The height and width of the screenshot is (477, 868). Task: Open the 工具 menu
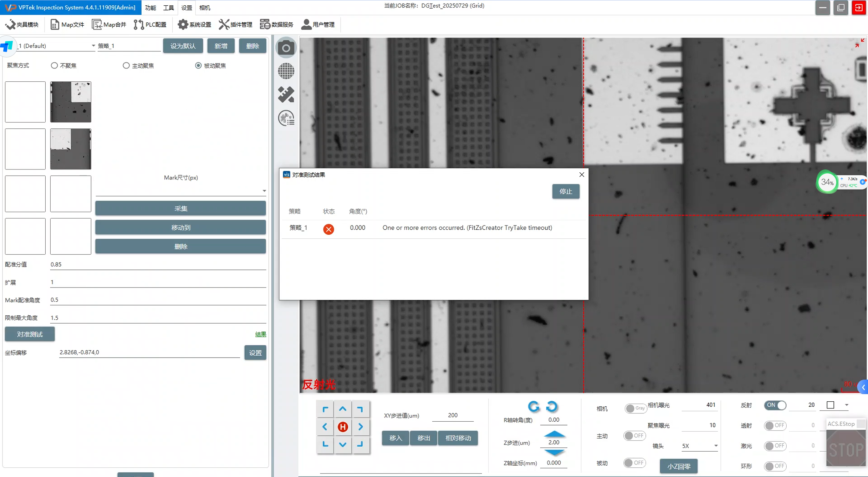[168, 7]
